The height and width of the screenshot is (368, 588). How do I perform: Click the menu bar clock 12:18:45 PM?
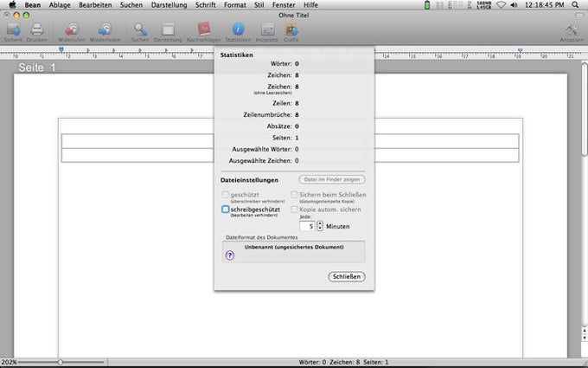(544, 5)
